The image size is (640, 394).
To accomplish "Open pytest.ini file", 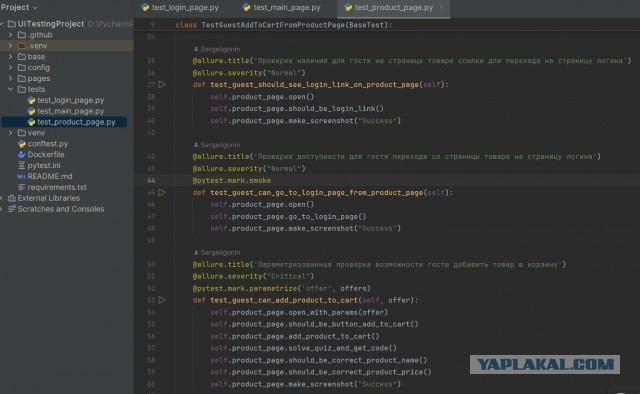I will coord(44,165).
